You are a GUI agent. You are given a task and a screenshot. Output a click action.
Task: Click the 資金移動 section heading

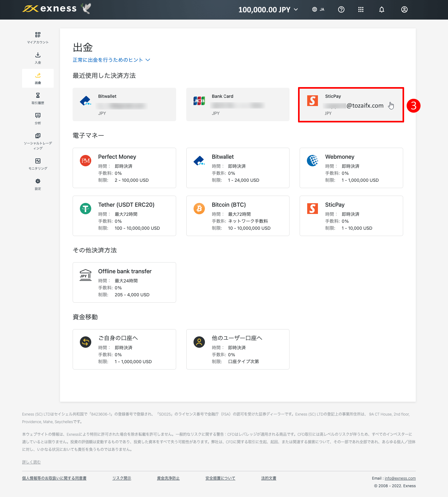point(85,317)
